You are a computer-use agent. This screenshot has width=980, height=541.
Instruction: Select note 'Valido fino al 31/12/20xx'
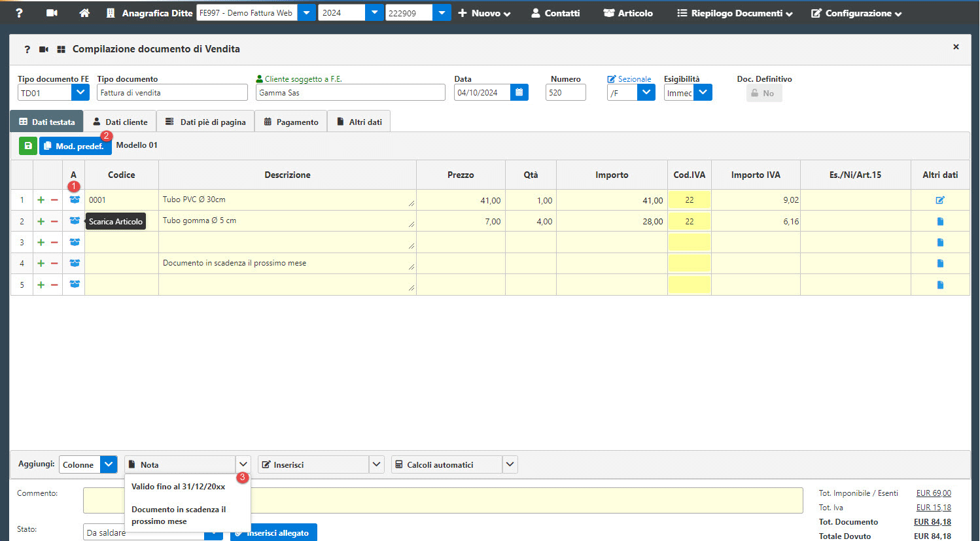pyautogui.click(x=178, y=487)
